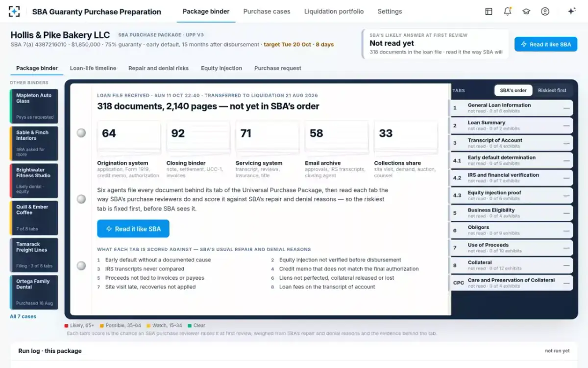
Task: Switch to the Purchase request tab
Action: (x=278, y=68)
